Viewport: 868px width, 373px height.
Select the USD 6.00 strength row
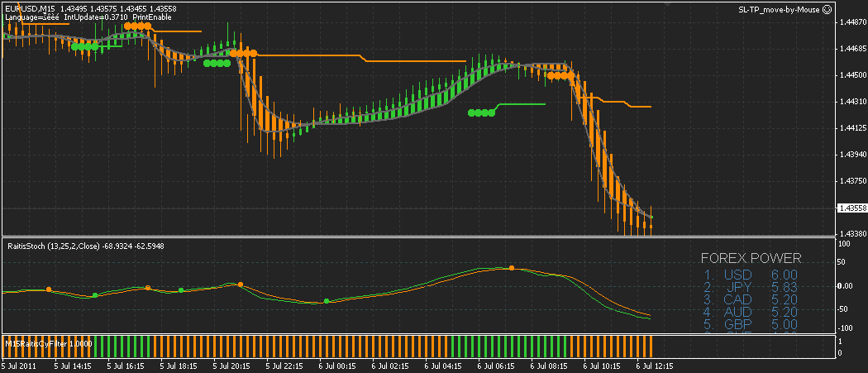coord(751,275)
